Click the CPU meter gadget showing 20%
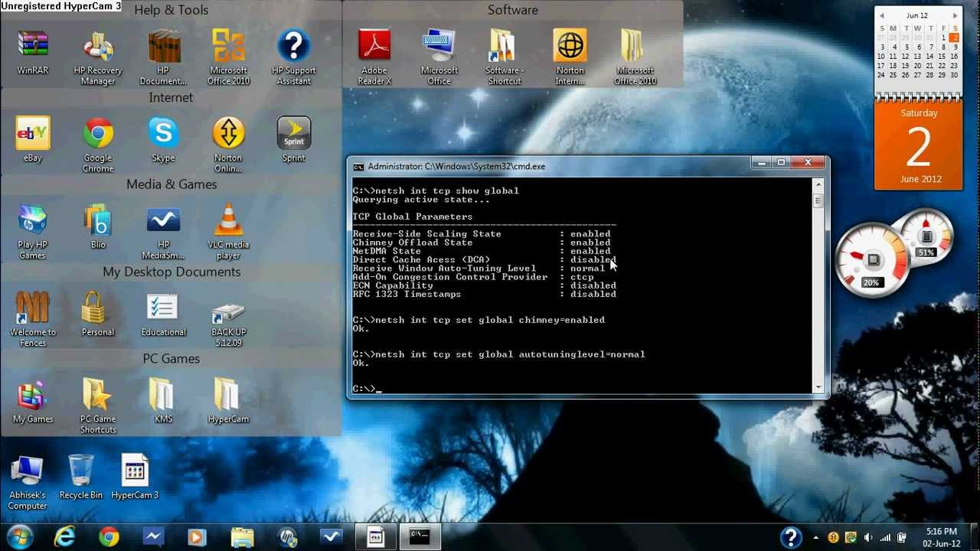The image size is (980, 551). coord(871,260)
